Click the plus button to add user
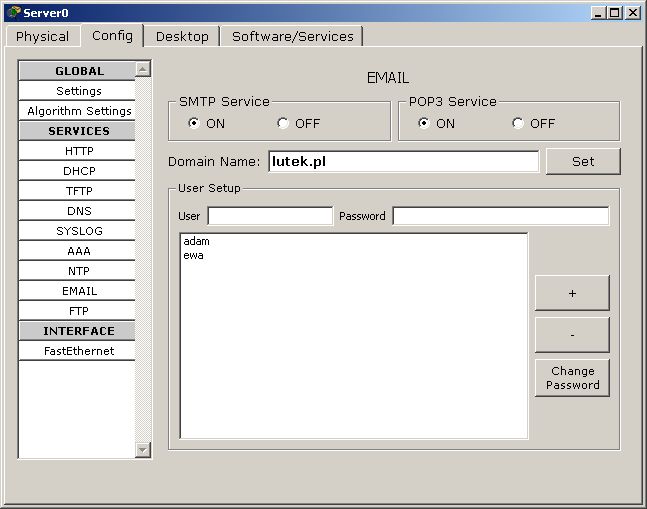This screenshot has height=509, width=647. point(572,293)
